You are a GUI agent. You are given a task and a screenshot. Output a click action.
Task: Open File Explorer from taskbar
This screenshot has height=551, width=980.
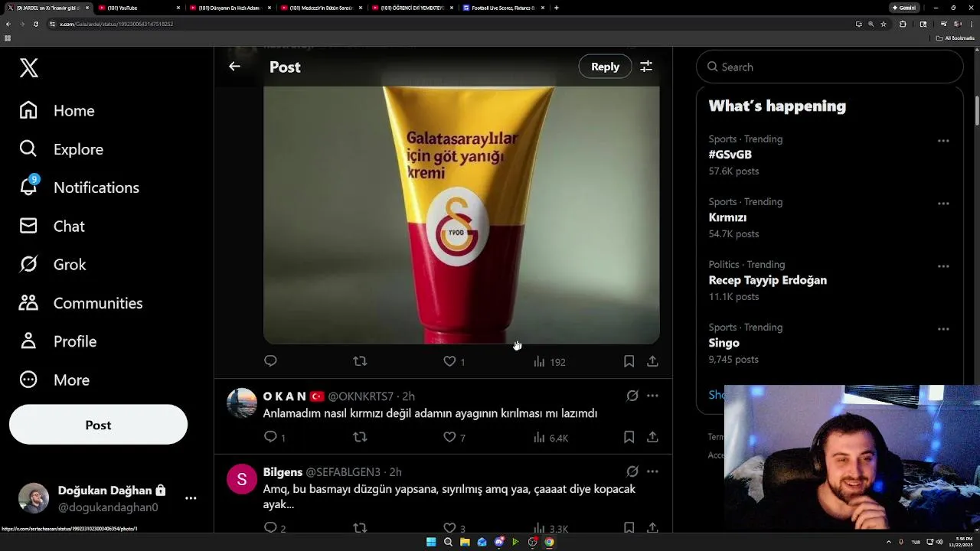465,542
